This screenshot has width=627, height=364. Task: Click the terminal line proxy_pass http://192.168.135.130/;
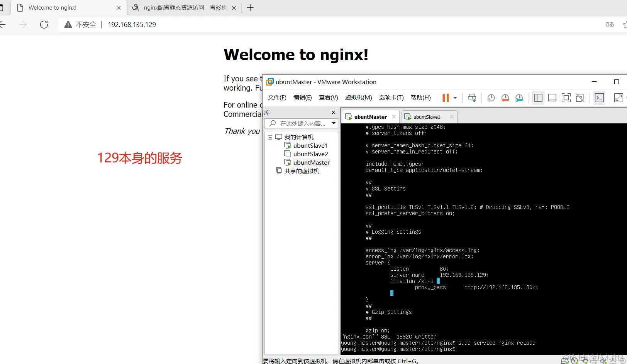pos(476,288)
